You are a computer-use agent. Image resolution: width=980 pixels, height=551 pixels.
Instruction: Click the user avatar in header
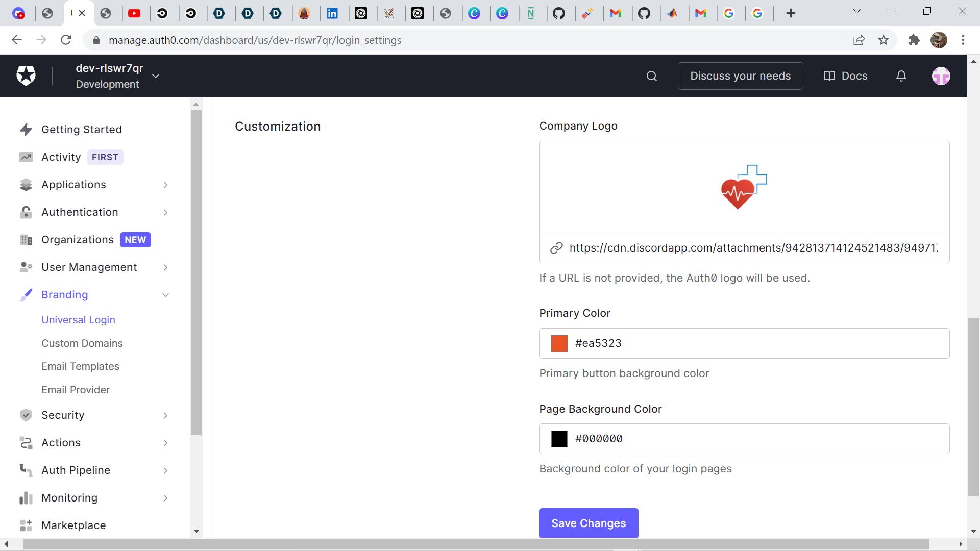tap(941, 76)
